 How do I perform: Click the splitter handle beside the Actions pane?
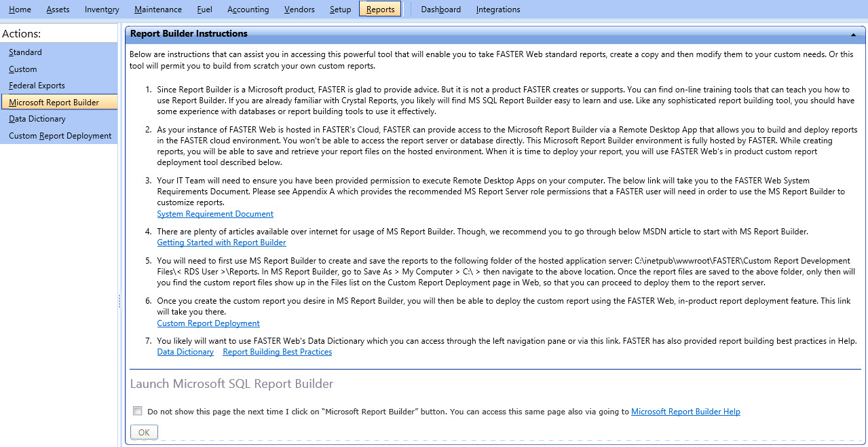pyautogui.click(x=120, y=300)
